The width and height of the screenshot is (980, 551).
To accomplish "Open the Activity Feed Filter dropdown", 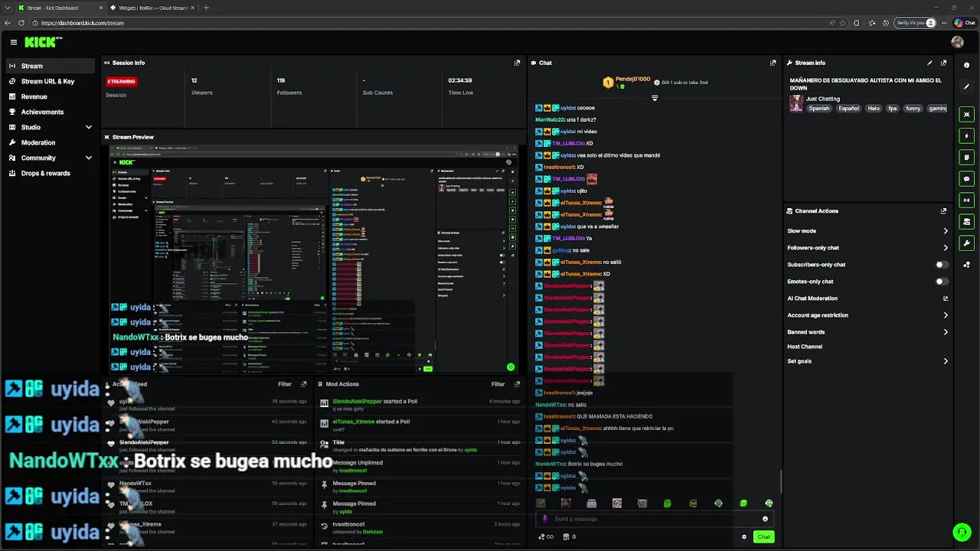I will (x=285, y=384).
